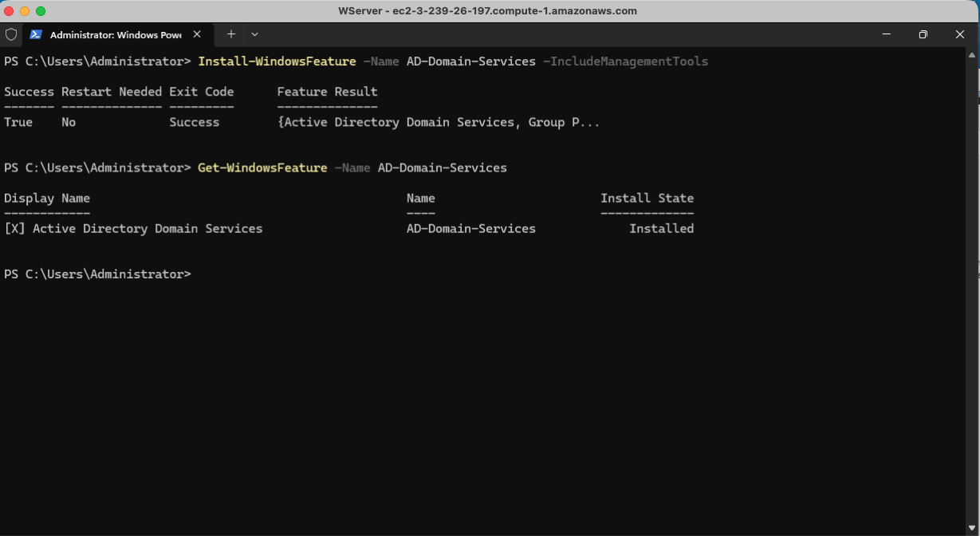Image resolution: width=980 pixels, height=536 pixels.
Task: Click the Install-WindowsFeature command text
Action: [277, 61]
